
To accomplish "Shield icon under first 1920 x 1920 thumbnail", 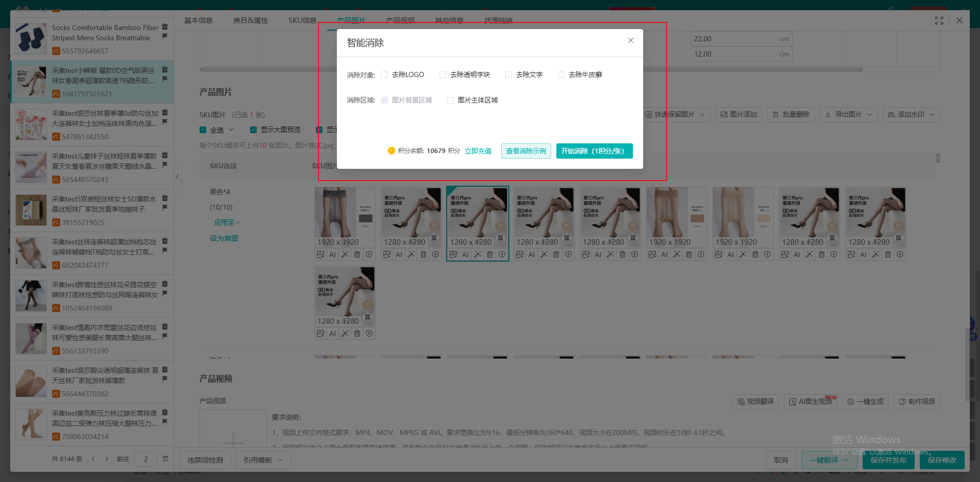I will point(370,255).
